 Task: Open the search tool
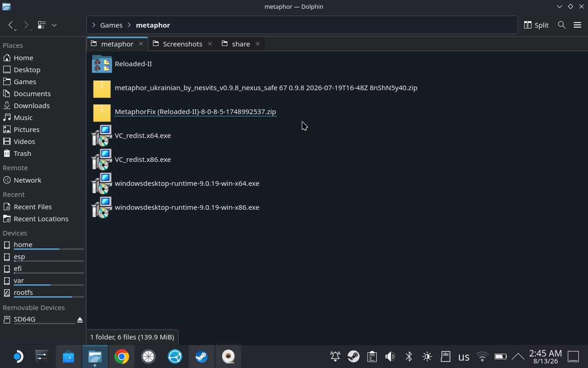561,25
